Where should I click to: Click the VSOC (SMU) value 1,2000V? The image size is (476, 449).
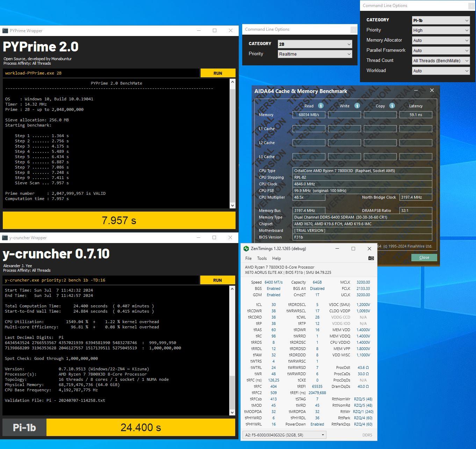coord(363,305)
